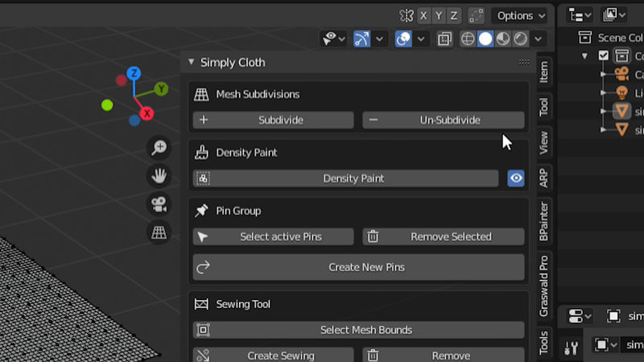Toggle viewport gizmos button
The width and height of the screenshot is (644, 362).
pyautogui.click(x=361, y=39)
